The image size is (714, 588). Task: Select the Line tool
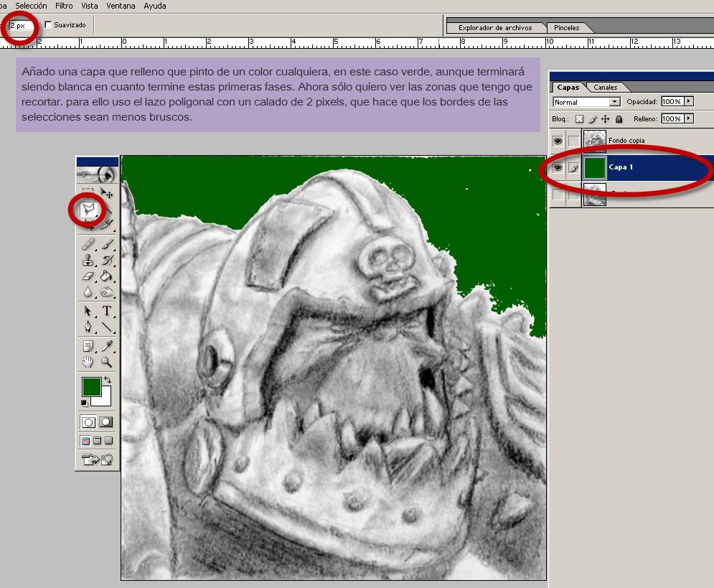(x=107, y=327)
